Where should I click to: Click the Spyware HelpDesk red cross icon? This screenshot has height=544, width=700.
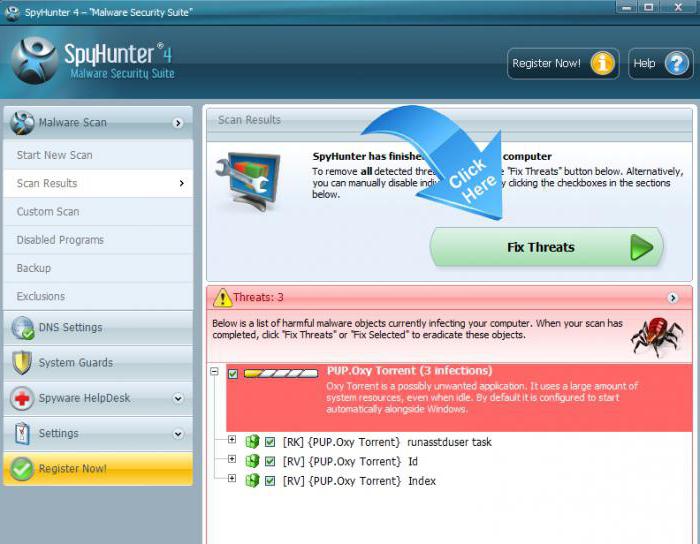tap(22, 398)
